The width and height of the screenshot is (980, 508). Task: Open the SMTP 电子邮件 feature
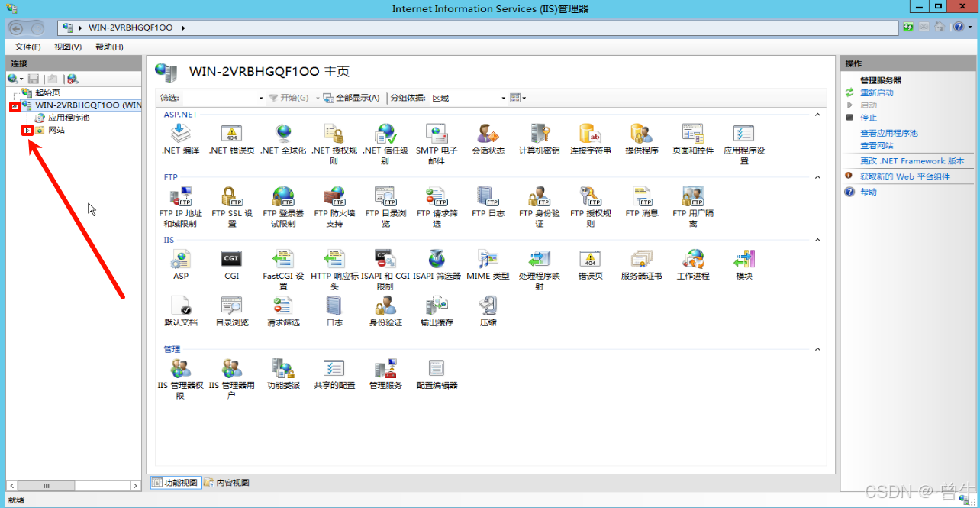437,144
